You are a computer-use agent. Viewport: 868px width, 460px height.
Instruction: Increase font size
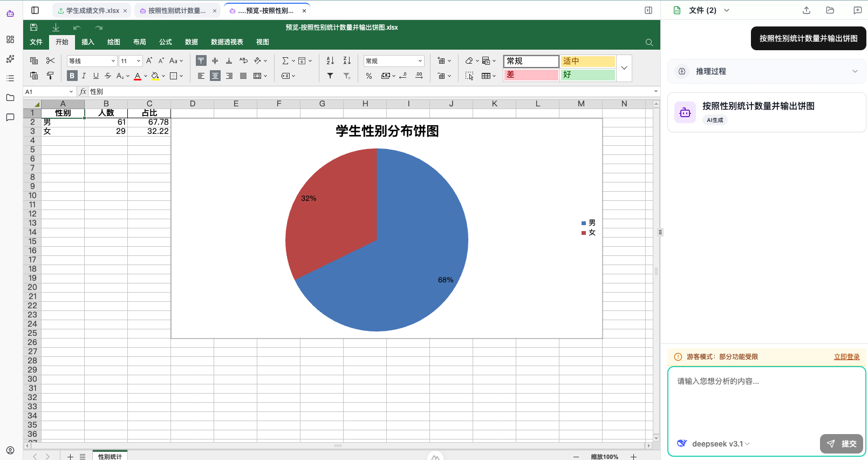coord(149,60)
